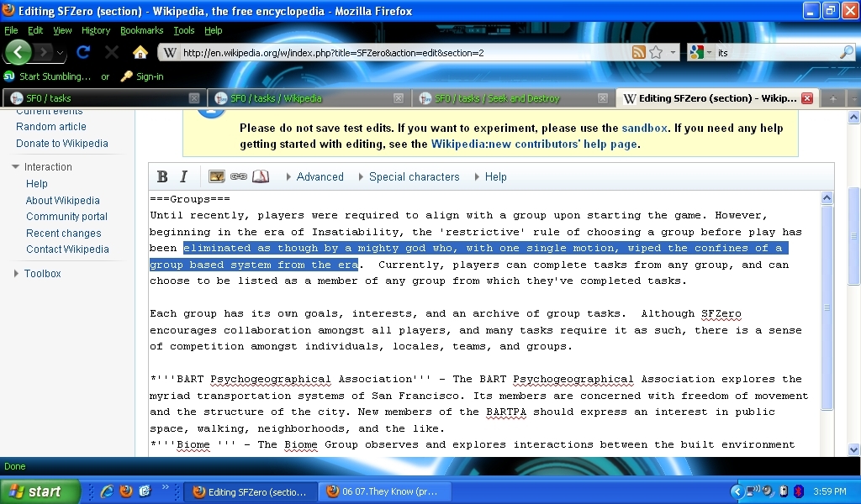This screenshot has height=504, width=861.
Task: Open the list all tabs dropdown
Action: pyautogui.click(x=853, y=98)
